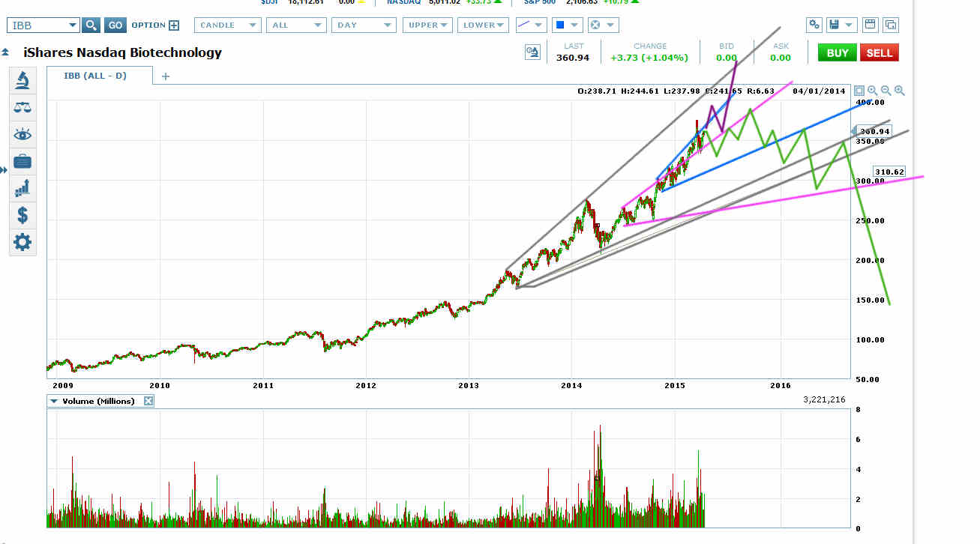Click the microscope research sidebar icon
Viewport: 980px width, 544px height.
point(22,80)
